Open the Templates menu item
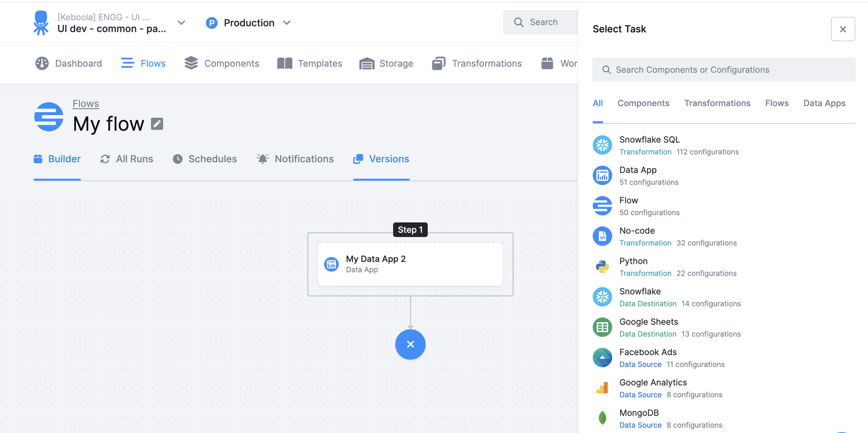The width and height of the screenshot is (868, 433). click(310, 63)
